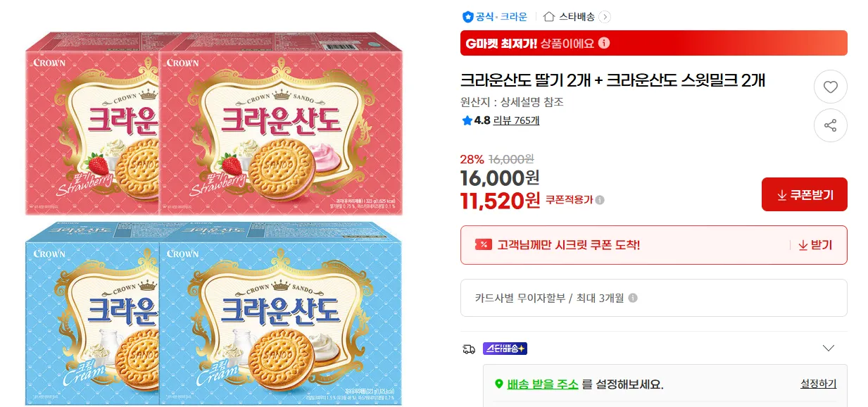Click the 크라운 brand store link
Image resolution: width=868 pixels, height=407 pixels.
point(513,17)
